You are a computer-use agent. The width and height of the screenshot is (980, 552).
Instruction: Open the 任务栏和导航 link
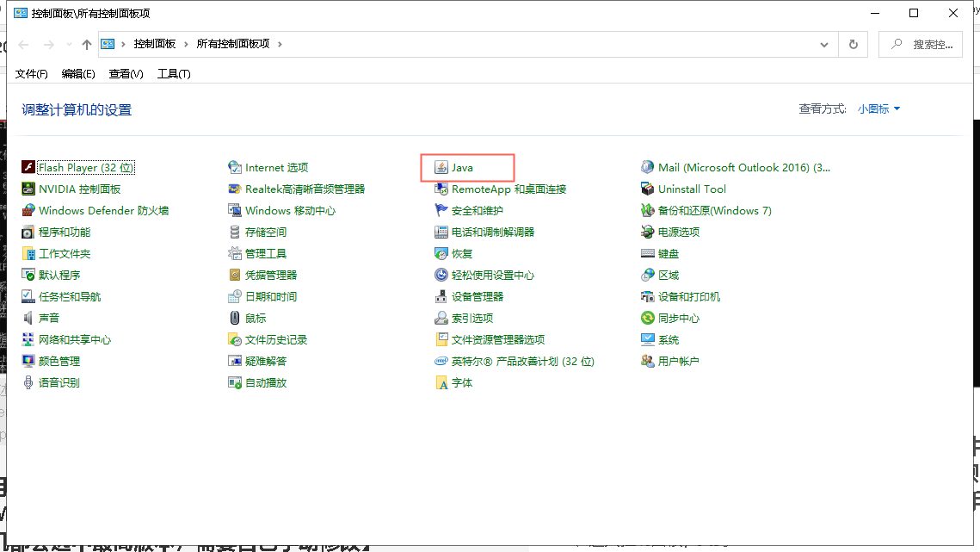70,296
